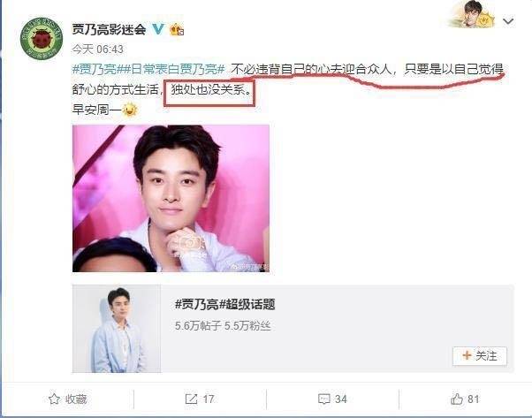The image size is (532, 418).
Task: Click the membership crown badge icon
Action: 177,29
